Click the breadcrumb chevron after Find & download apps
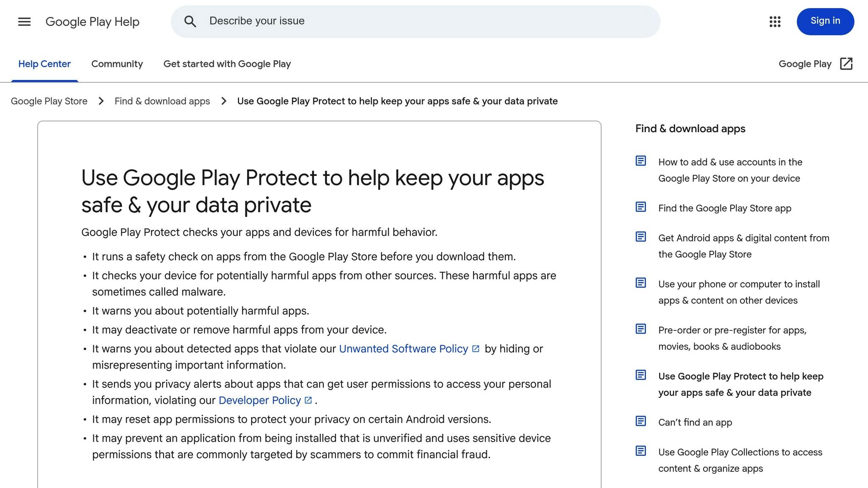The width and height of the screenshot is (868, 488). (223, 101)
